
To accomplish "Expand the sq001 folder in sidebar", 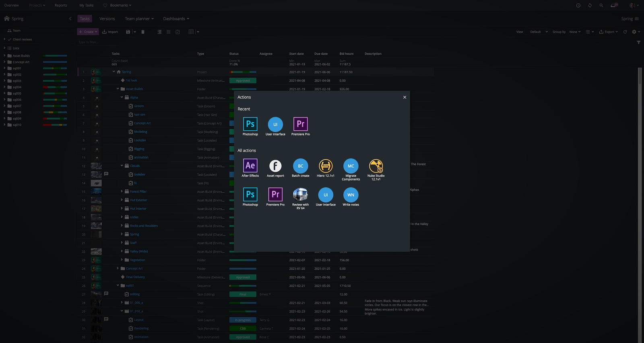I will (4, 68).
